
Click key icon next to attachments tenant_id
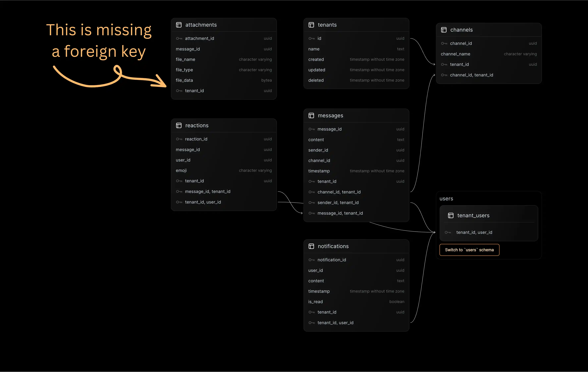click(179, 91)
